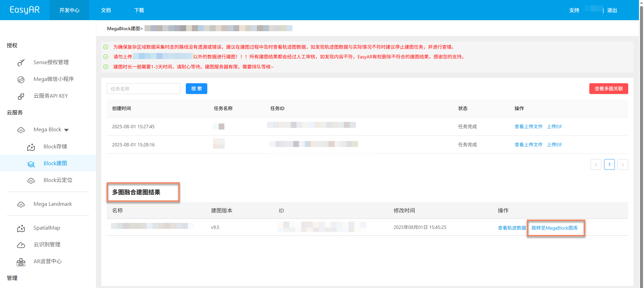Go to previous page arrow
Viewport: 644px width, 288px height.
[596, 164]
